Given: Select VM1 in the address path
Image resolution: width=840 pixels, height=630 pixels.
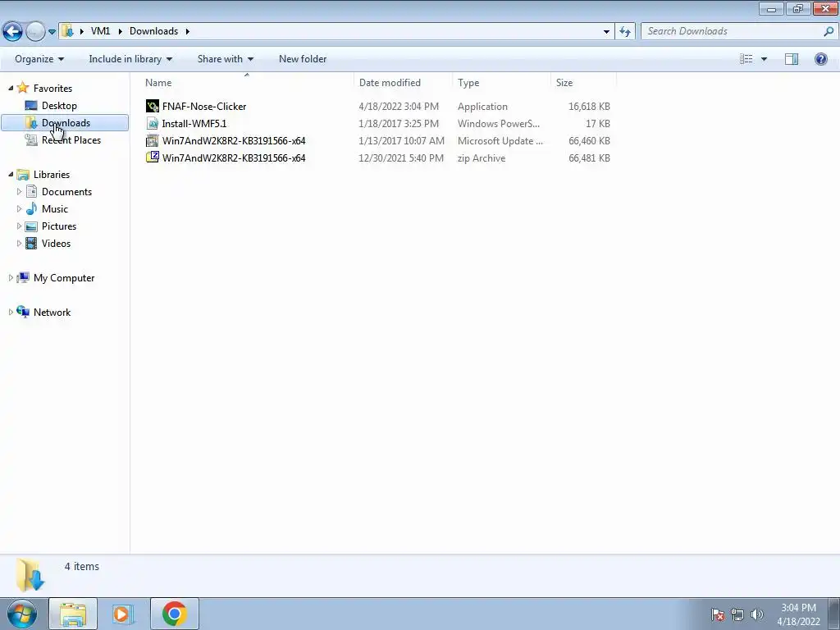Looking at the screenshot, I should (100, 31).
